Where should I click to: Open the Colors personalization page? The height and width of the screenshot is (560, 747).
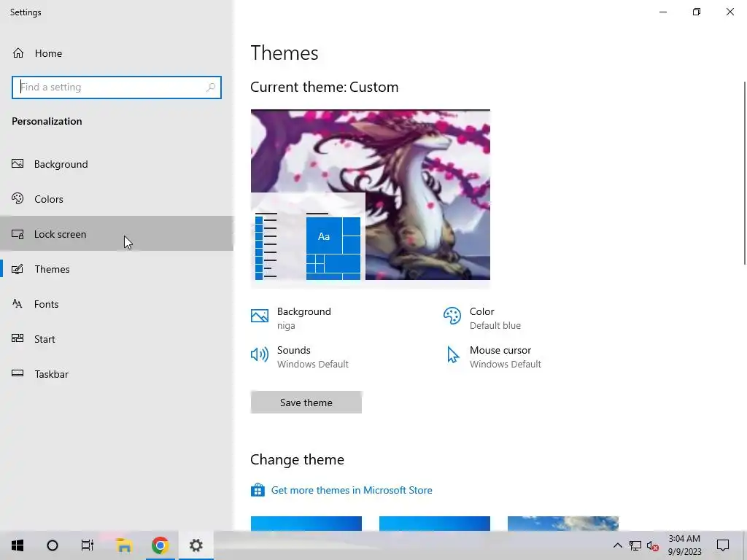117,198
